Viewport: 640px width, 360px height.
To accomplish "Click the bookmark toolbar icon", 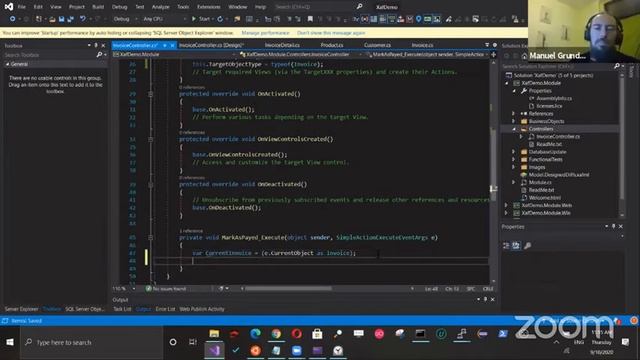I will pyautogui.click(x=310, y=19).
